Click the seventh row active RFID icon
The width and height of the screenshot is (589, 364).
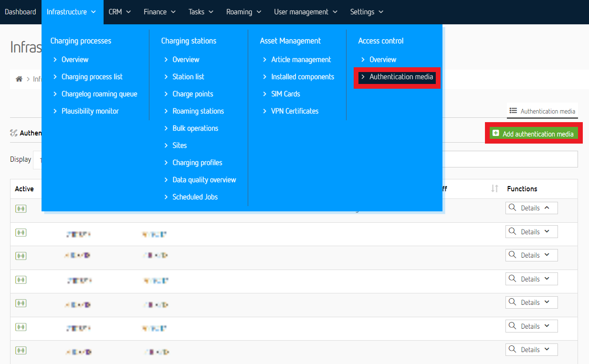point(21,350)
